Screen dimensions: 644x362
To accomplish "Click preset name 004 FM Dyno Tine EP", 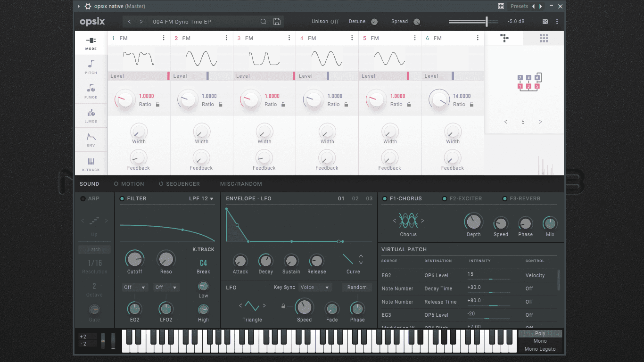I will [182, 22].
